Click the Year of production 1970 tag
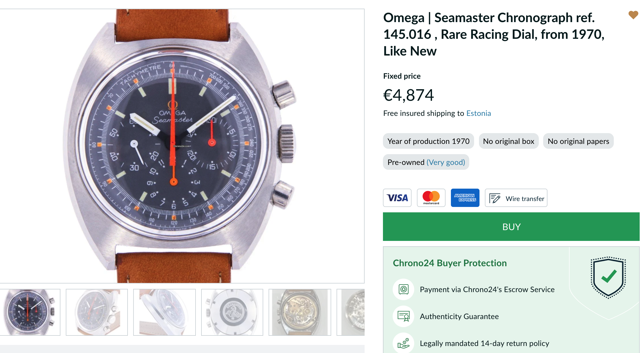Image resolution: width=644 pixels, height=353 pixels. click(x=428, y=141)
